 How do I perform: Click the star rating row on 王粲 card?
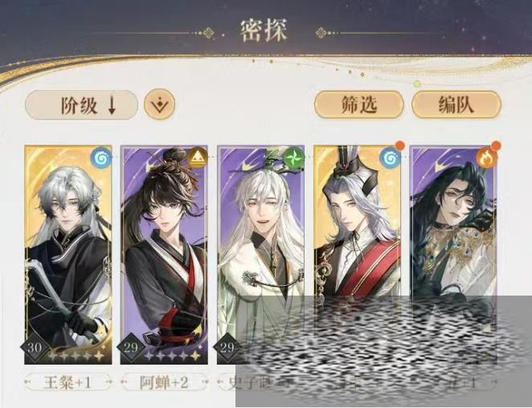tap(76, 356)
